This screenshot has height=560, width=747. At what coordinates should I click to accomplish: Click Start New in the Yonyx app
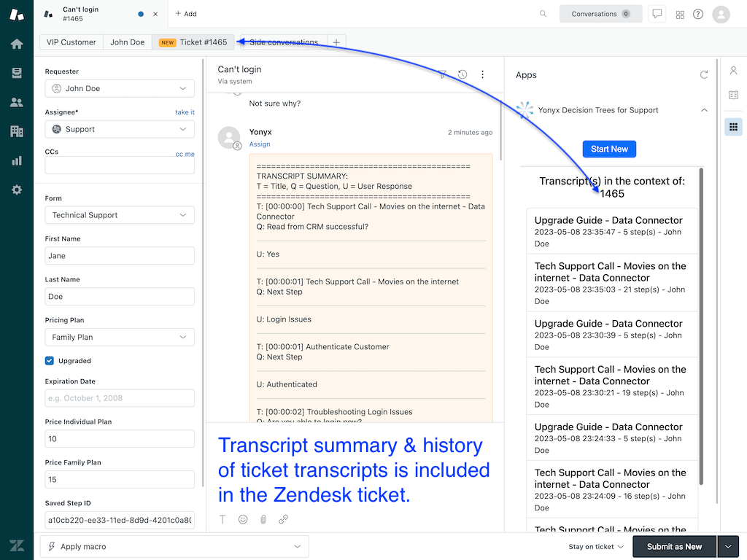click(x=609, y=149)
